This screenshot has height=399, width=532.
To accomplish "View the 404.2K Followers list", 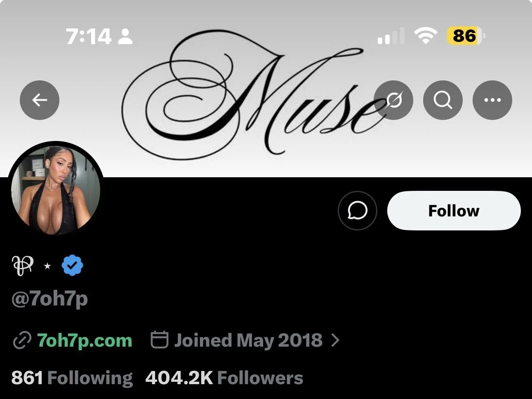I will 224,378.
